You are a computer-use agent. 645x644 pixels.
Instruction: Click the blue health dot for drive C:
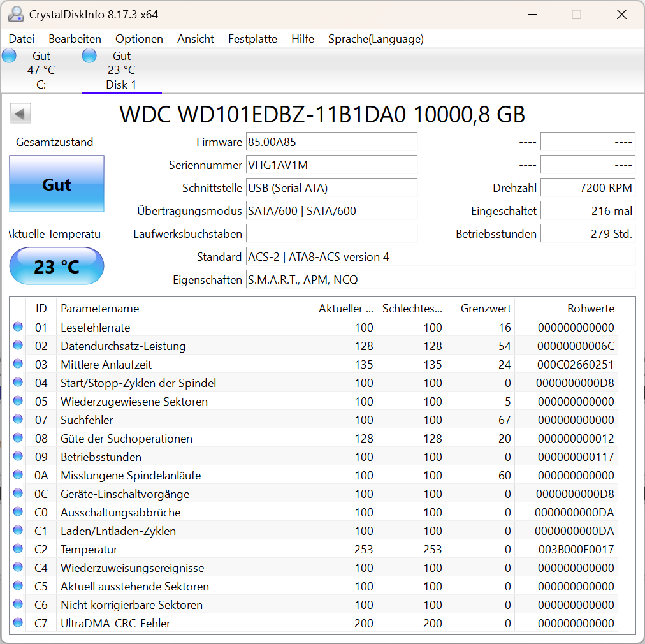[x=9, y=55]
